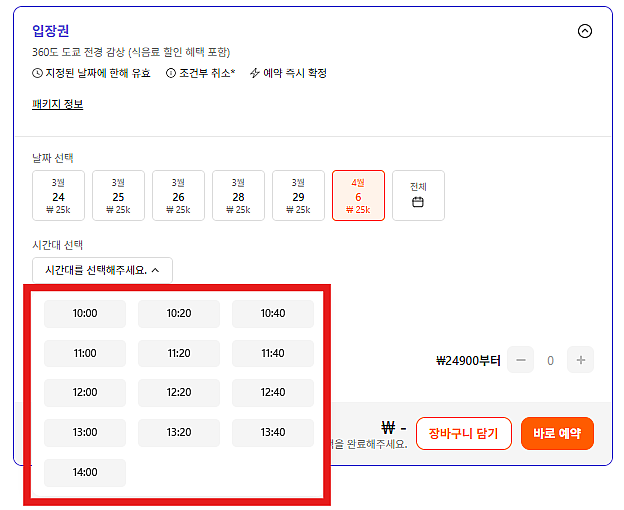Choose the 11:40 time slot

click(273, 353)
